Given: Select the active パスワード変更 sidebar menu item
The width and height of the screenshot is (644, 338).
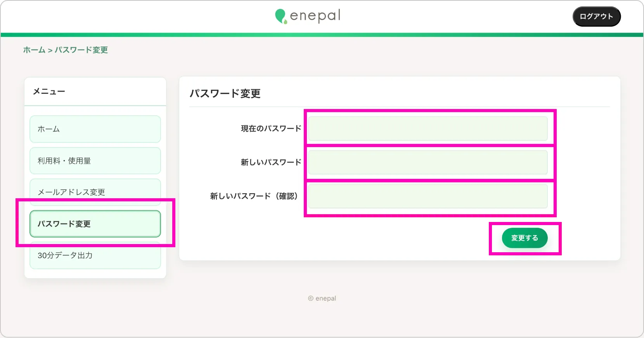Looking at the screenshot, I should click(x=95, y=224).
